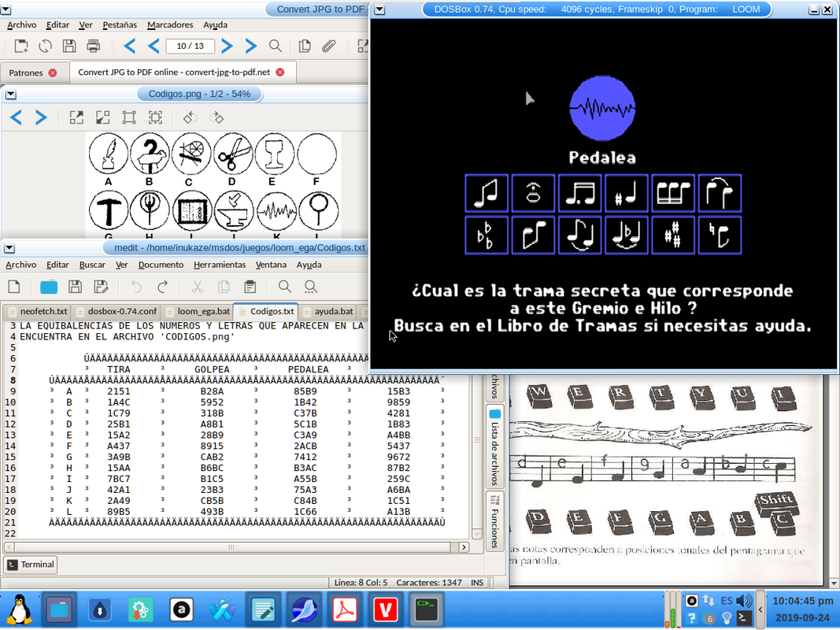Switch to ayuda.bat tab in medit
Screen dimensions: 840x630
click(x=327, y=311)
